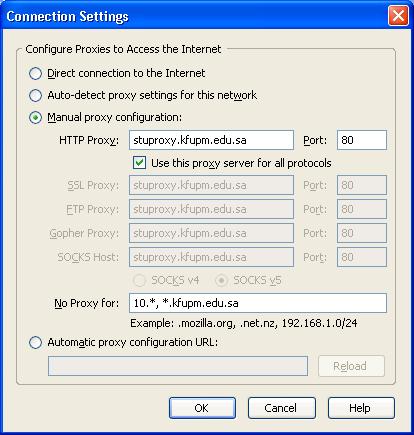Select Manual proxy configuration radio button
414x435 pixels.
tap(35, 117)
